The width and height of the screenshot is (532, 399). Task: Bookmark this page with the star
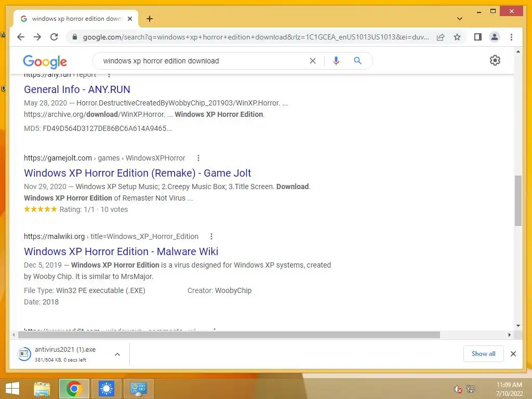pyautogui.click(x=457, y=37)
